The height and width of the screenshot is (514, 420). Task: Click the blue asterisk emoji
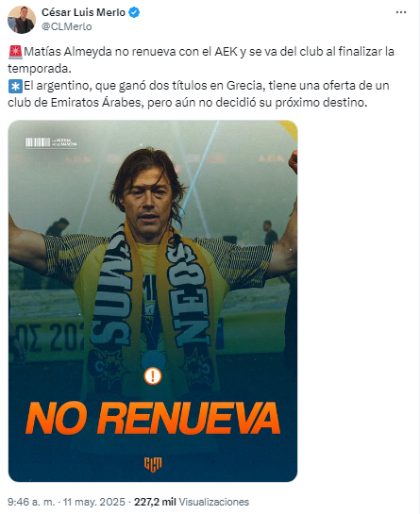click(15, 86)
